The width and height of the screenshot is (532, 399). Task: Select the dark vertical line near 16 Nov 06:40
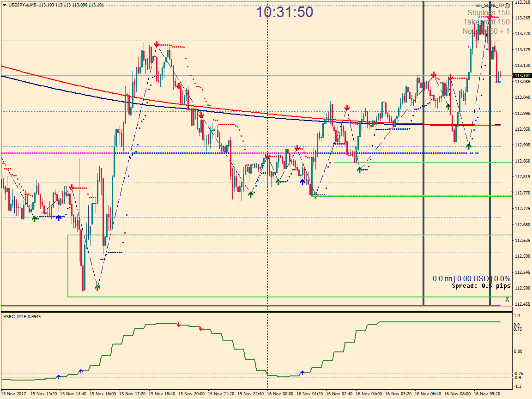tap(423, 153)
